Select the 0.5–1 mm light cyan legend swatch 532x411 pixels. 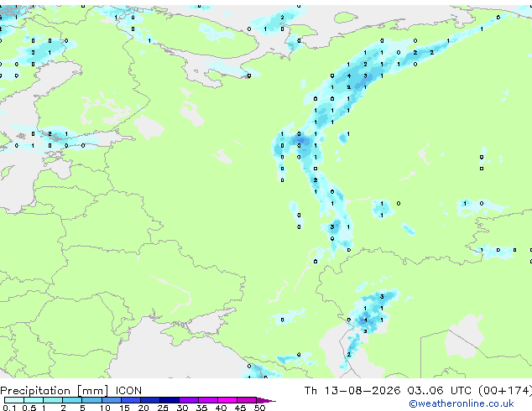pyautogui.click(x=34, y=400)
